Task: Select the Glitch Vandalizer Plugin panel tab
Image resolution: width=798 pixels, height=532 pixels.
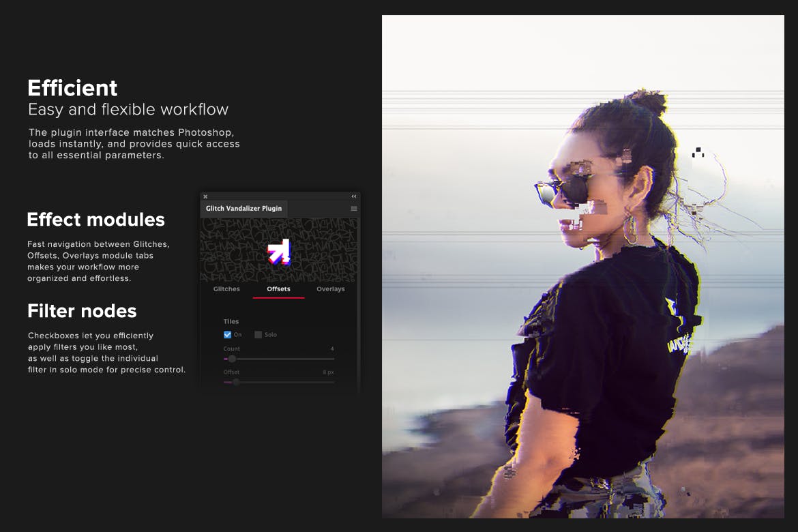Action: [x=243, y=209]
